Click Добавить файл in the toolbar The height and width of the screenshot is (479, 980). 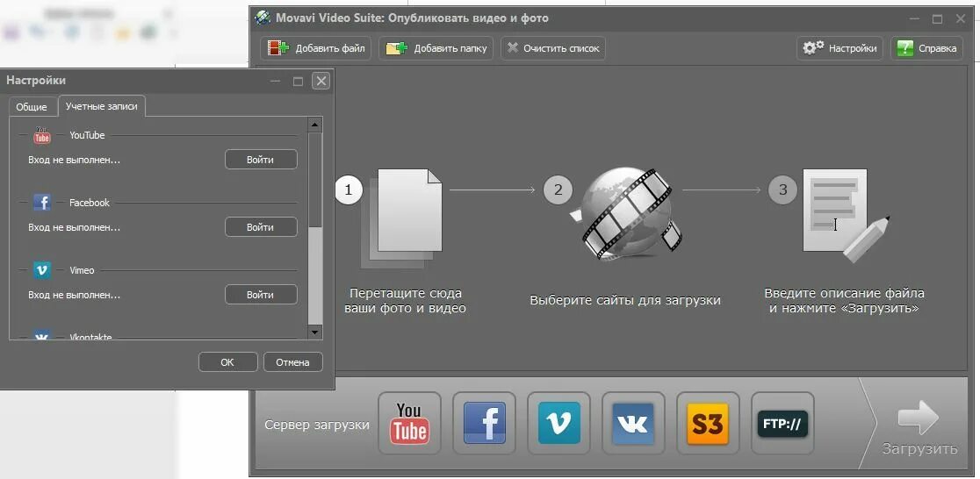(x=316, y=48)
